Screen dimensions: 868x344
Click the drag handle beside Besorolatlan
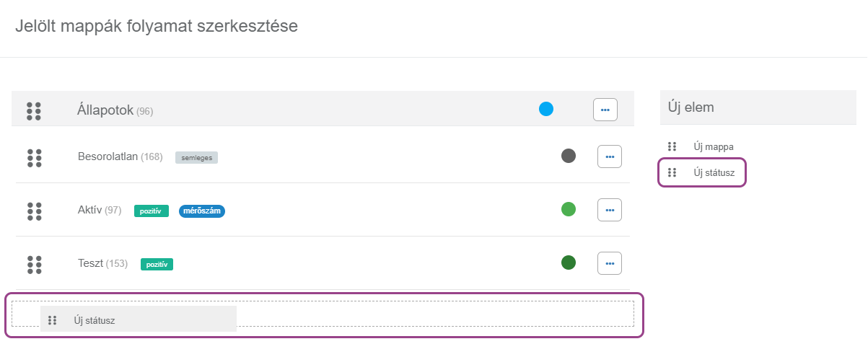[34, 158]
